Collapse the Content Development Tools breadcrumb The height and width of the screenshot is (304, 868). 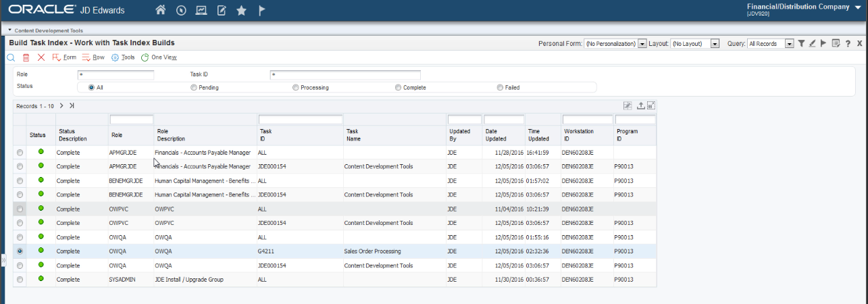tap(10, 30)
